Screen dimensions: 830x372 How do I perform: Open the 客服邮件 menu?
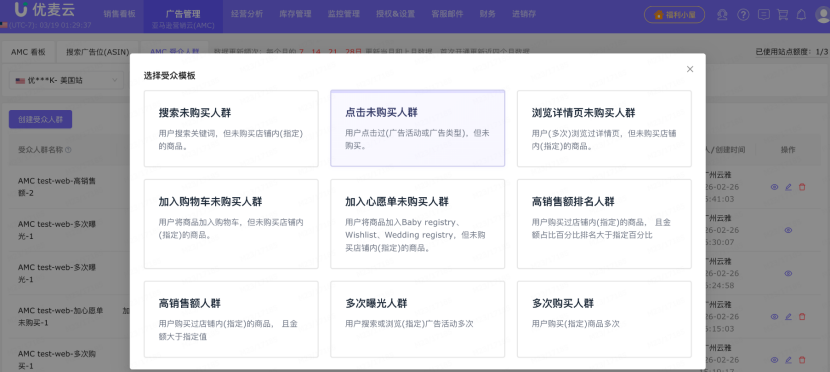(x=447, y=14)
